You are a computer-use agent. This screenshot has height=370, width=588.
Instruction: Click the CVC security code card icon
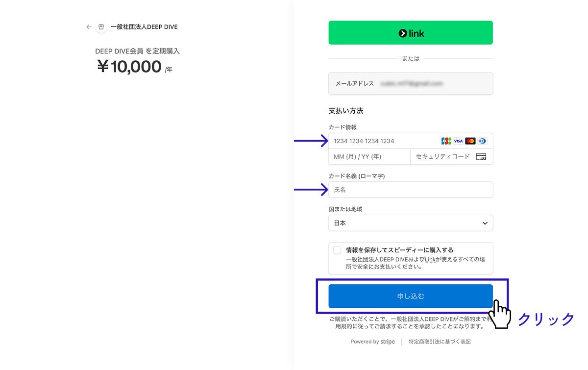tap(481, 157)
